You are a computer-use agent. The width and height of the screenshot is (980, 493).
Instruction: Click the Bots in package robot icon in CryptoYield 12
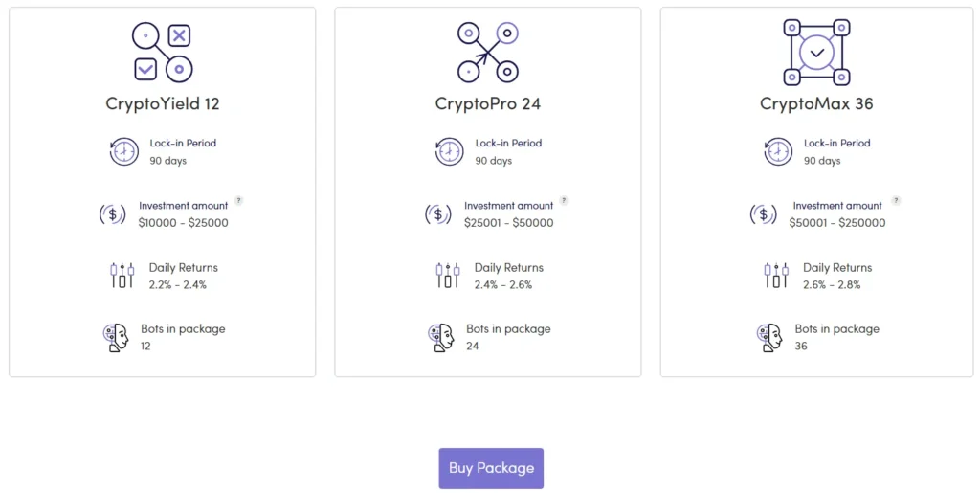coord(116,337)
